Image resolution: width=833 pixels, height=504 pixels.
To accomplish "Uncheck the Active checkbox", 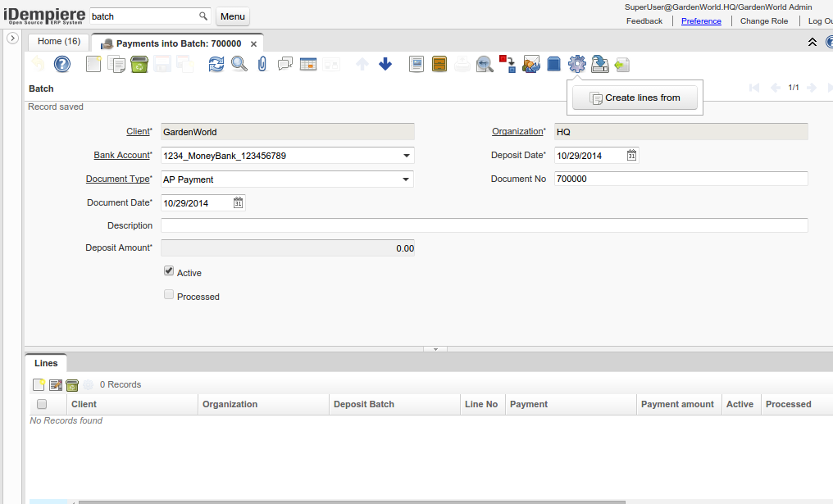I will (x=168, y=270).
